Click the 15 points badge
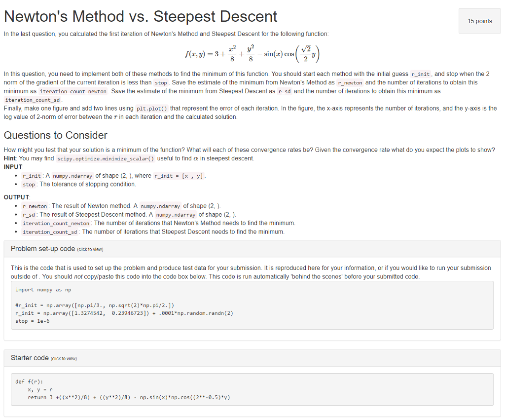The height and width of the screenshot is (420, 505). [x=479, y=21]
